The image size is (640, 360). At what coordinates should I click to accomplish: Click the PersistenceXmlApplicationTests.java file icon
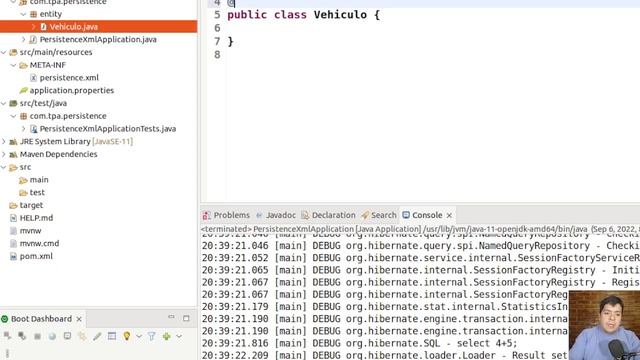coord(33,129)
